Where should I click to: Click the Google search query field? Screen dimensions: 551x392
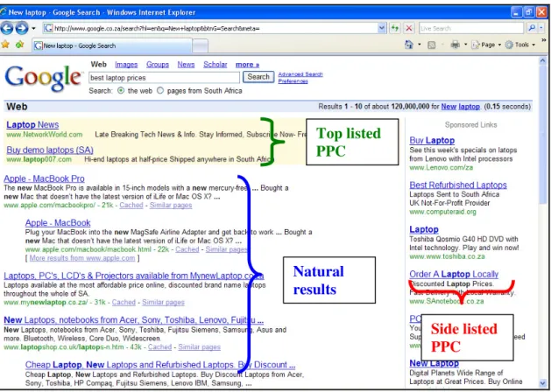tap(164, 78)
